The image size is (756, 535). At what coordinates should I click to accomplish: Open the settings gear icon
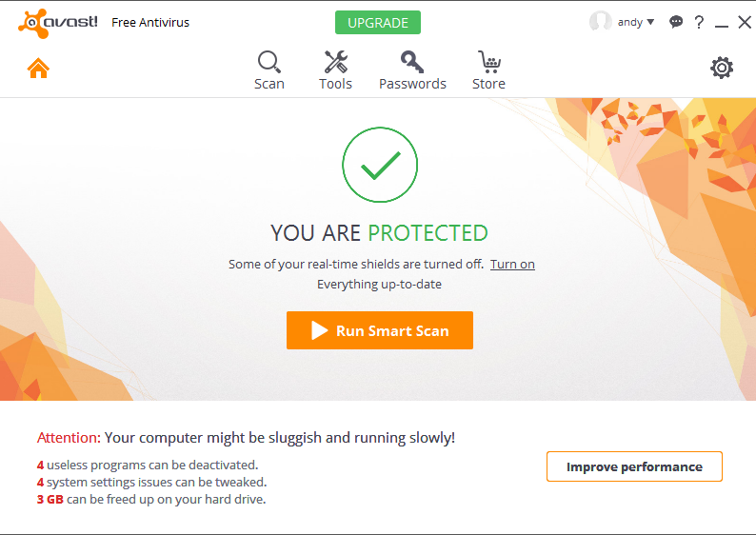tap(722, 68)
